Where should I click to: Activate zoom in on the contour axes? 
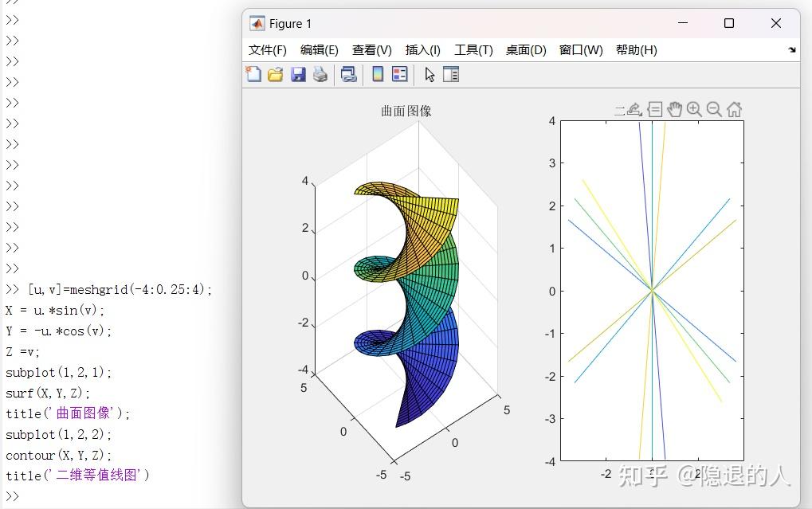694,109
